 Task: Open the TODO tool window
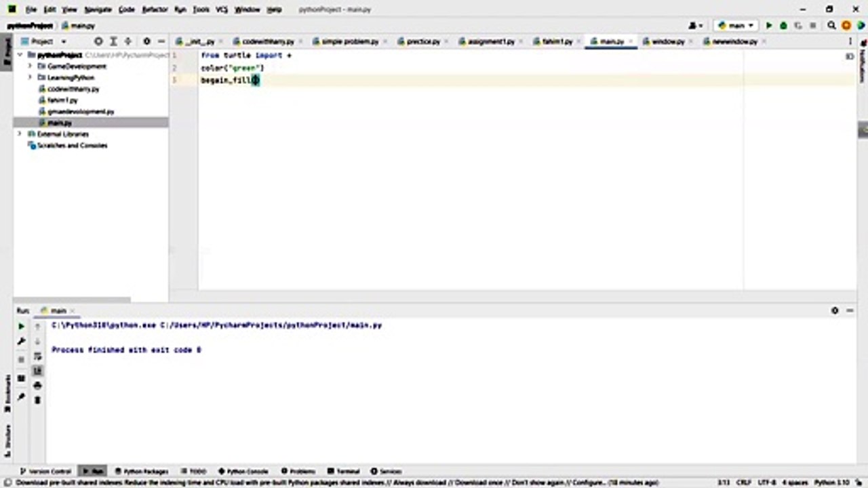point(193,471)
